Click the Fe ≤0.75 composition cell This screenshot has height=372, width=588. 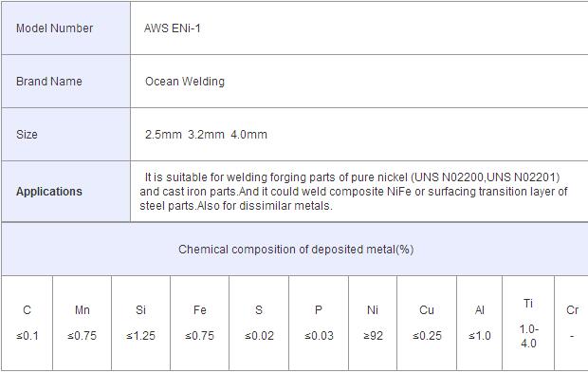coord(199,324)
